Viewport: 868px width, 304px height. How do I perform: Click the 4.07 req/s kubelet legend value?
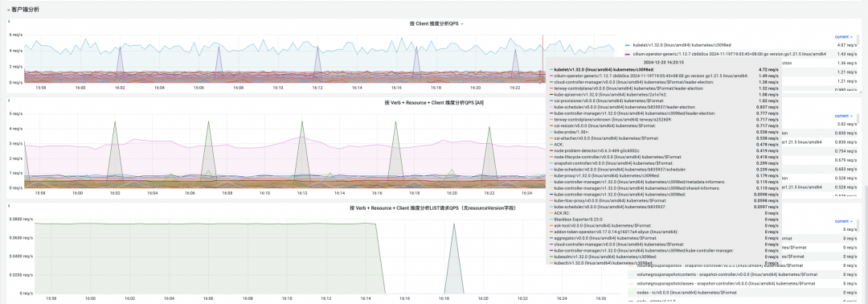[847, 45]
